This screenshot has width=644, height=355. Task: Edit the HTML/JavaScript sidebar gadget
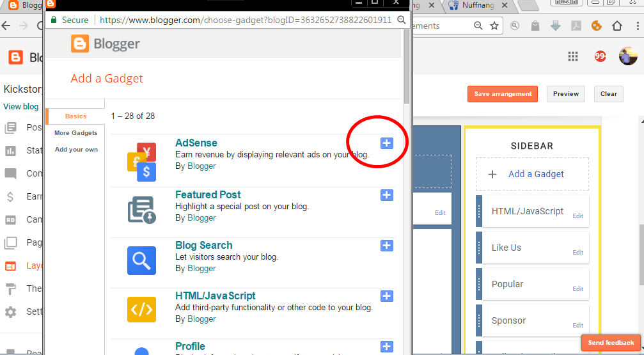pyautogui.click(x=577, y=216)
